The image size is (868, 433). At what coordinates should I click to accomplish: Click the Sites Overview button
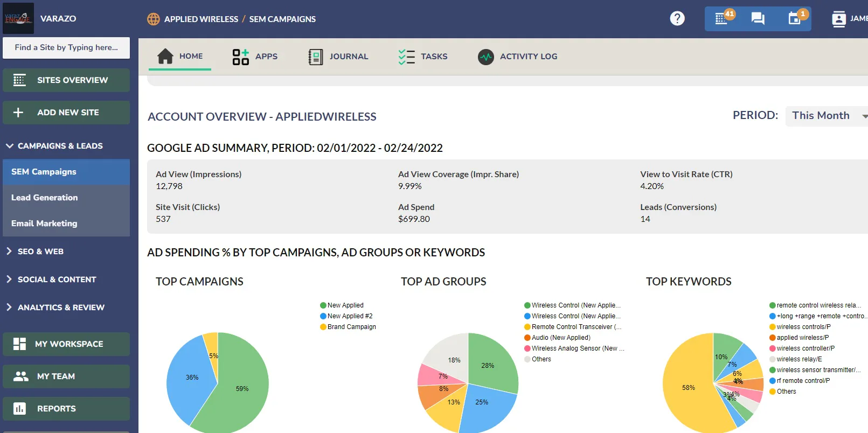point(66,80)
